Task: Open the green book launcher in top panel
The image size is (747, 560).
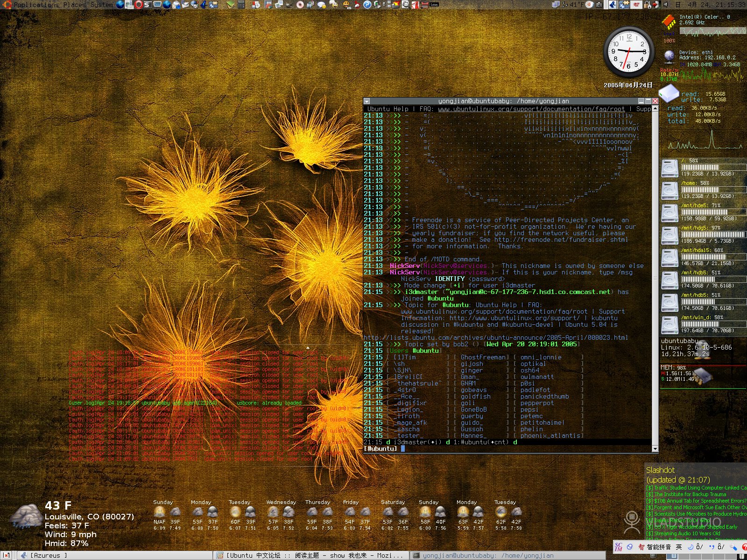Action: [x=230, y=5]
